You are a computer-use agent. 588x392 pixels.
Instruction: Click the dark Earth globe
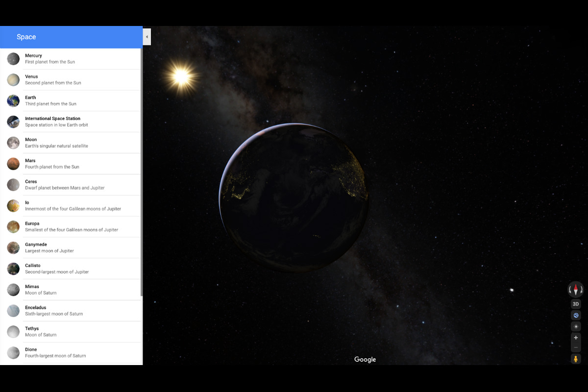coord(294,197)
